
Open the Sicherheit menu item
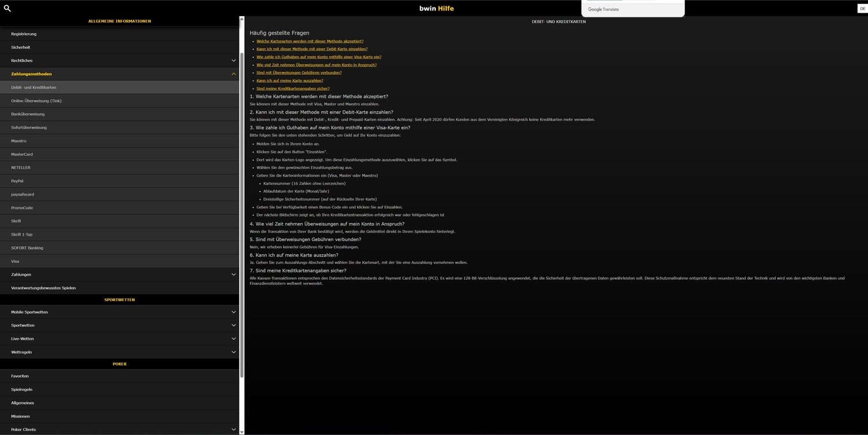pos(119,47)
